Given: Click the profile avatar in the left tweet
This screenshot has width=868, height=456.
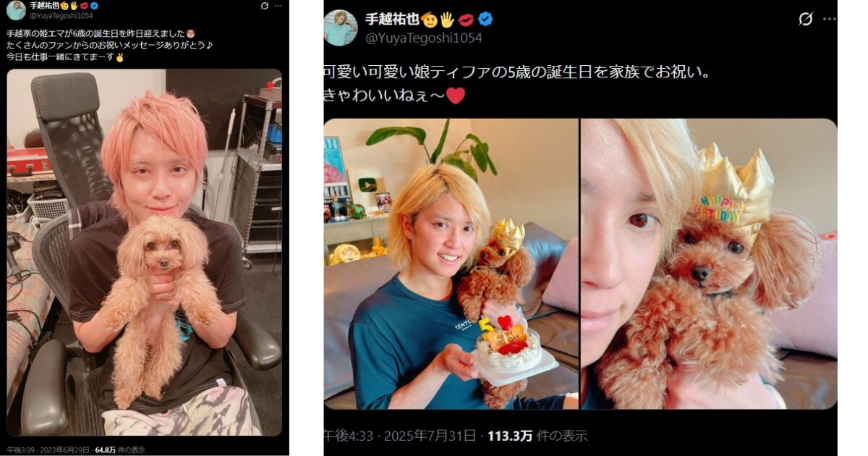Looking at the screenshot, I should 16,10.
